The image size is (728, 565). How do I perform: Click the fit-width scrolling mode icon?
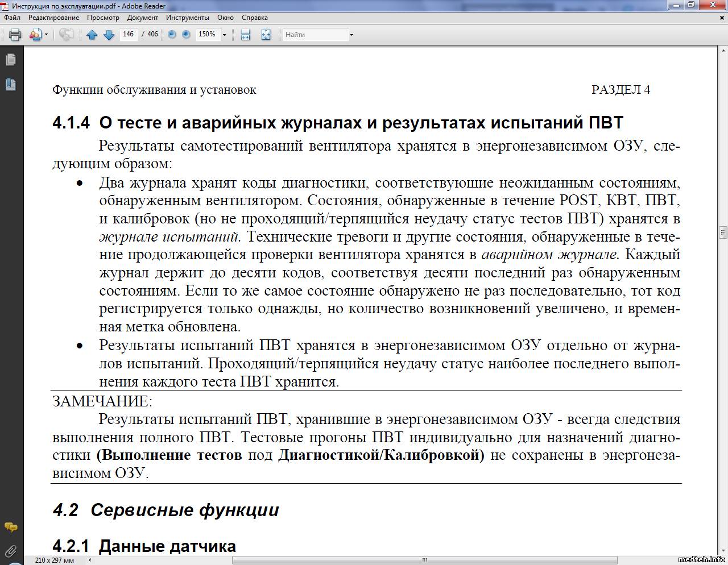(246, 35)
